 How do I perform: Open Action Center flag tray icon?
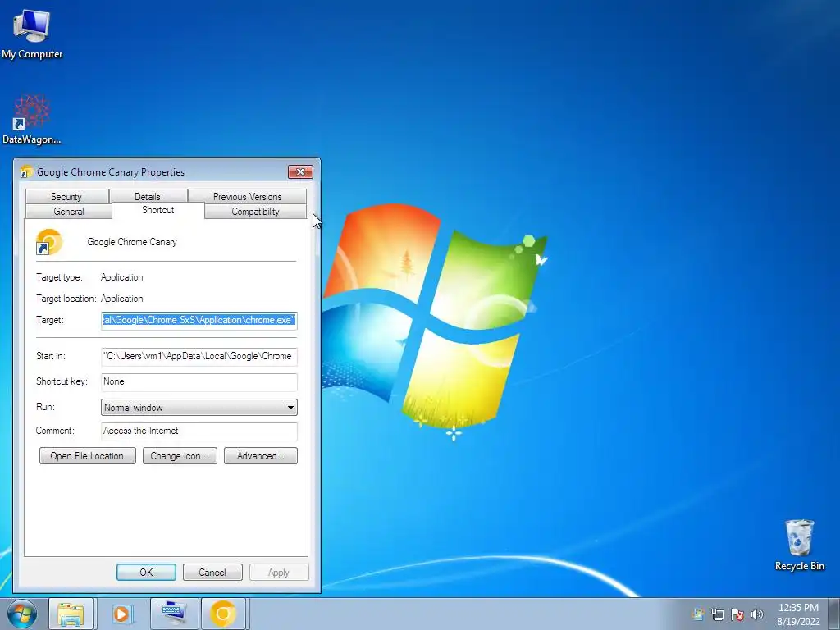click(x=737, y=614)
